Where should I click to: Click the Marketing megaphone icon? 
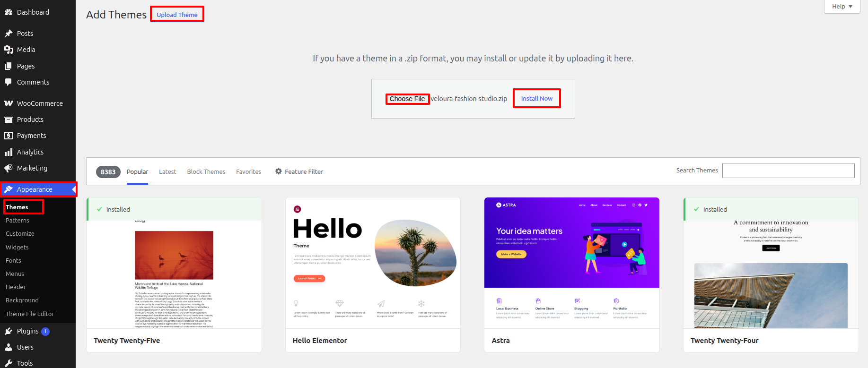click(9, 168)
